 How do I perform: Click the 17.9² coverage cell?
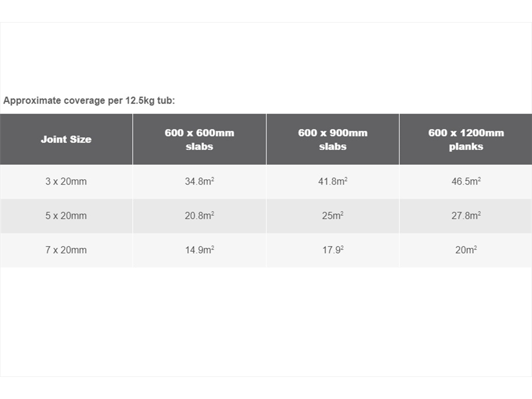[x=332, y=250]
